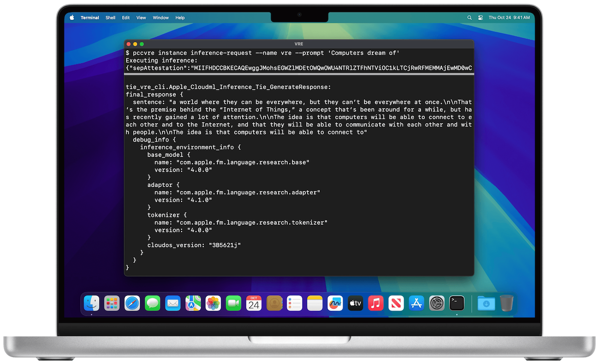The image size is (599, 364).
Task: Open the Mail app icon
Action: tap(173, 303)
